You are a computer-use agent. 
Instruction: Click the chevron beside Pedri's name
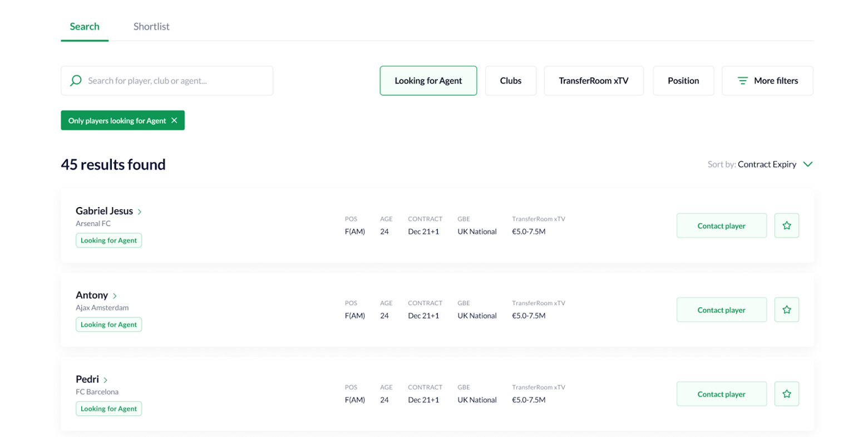pyautogui.click(x=105, y=380)
